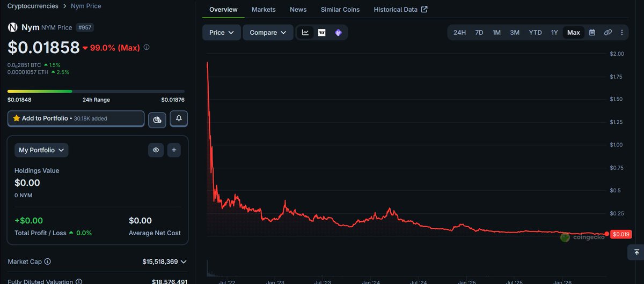Click the purple gem chart icon
The image size is (644, 284).
[x=338, y=33]
